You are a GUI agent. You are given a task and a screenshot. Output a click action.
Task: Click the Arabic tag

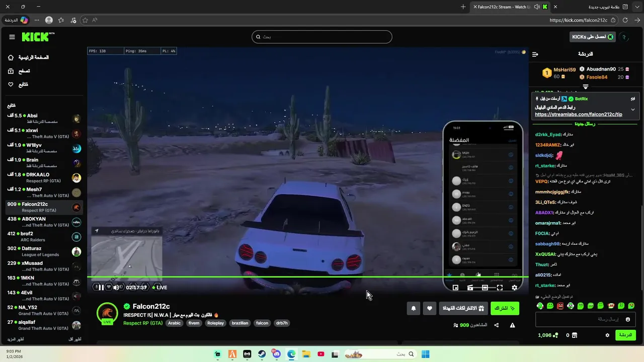[x=174, y=323]
